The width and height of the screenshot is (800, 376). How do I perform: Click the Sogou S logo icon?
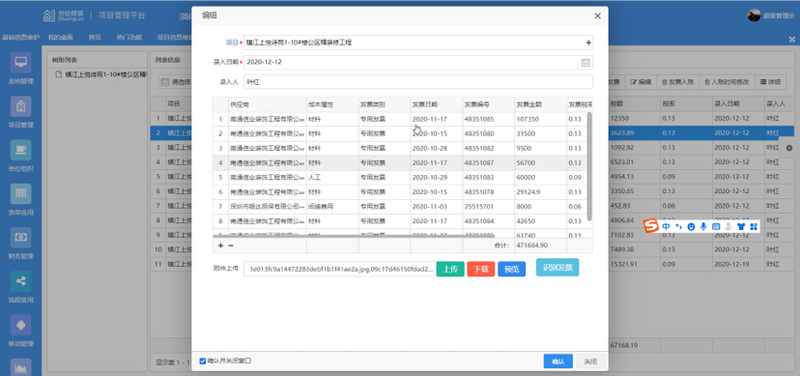click(650, 225)
